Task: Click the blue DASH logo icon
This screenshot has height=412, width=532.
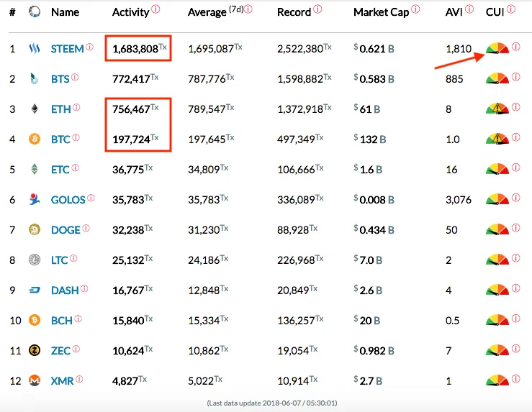Action: point(35,290)
